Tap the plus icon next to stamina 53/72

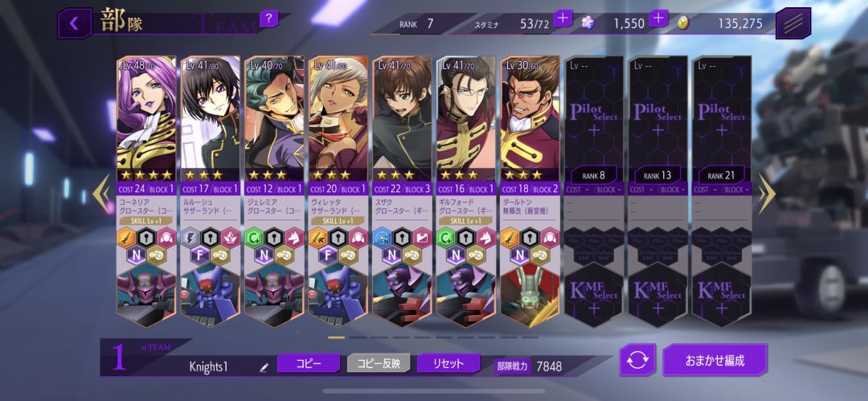(563, 18)
